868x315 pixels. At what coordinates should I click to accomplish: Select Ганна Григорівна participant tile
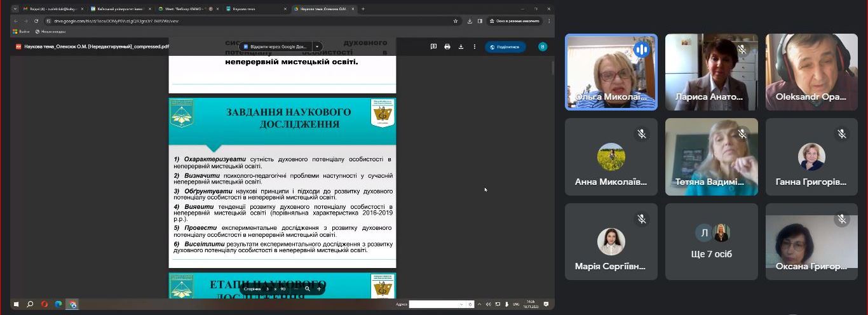(811, 157)
